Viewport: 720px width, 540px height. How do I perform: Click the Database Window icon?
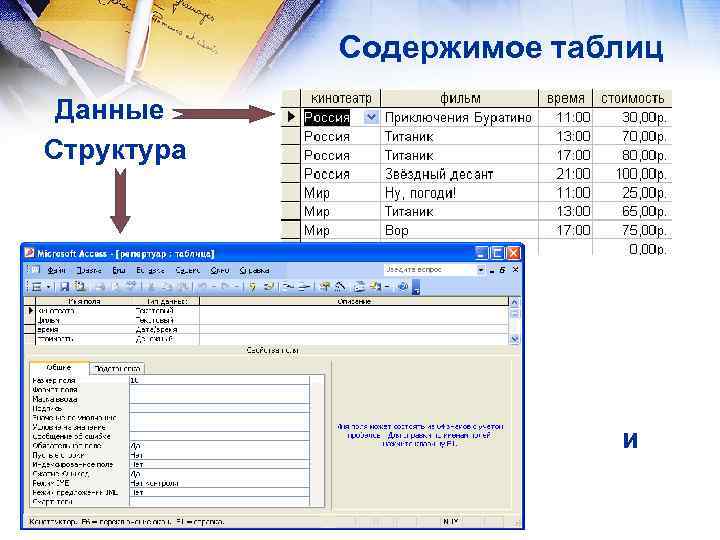pyautogui.click(x=360, y=287)
